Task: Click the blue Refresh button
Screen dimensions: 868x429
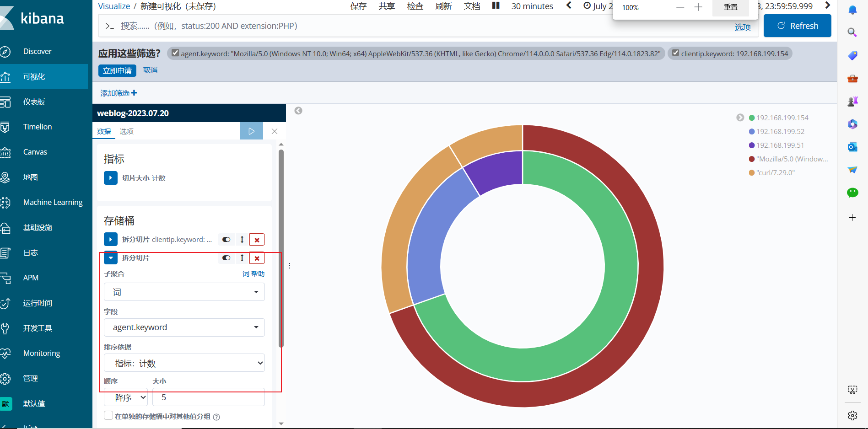Action: point(798,26)
